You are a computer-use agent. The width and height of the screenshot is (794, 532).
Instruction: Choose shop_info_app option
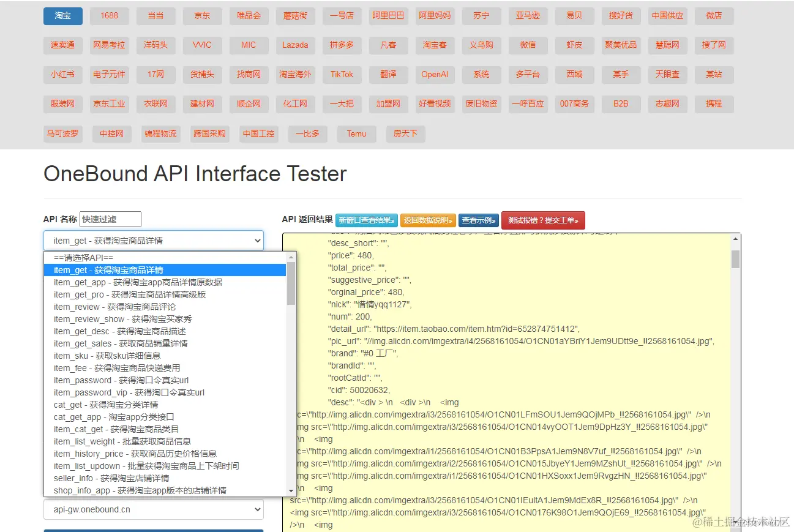point(165,490)
